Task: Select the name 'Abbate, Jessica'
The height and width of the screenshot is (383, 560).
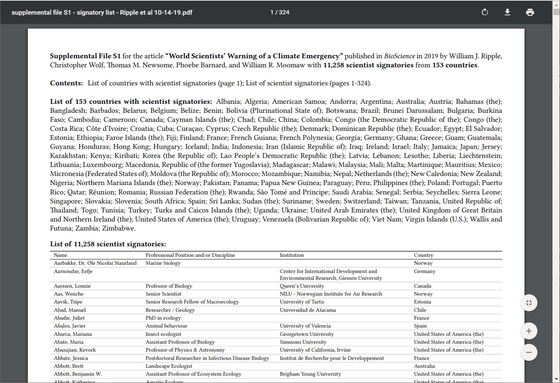Action: point(71,358)
